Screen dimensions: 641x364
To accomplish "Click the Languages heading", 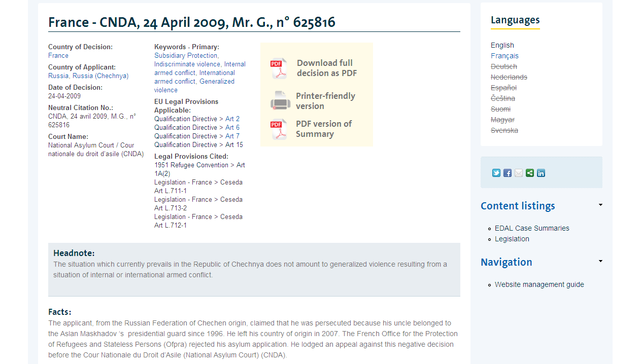I will pos(515,20).
